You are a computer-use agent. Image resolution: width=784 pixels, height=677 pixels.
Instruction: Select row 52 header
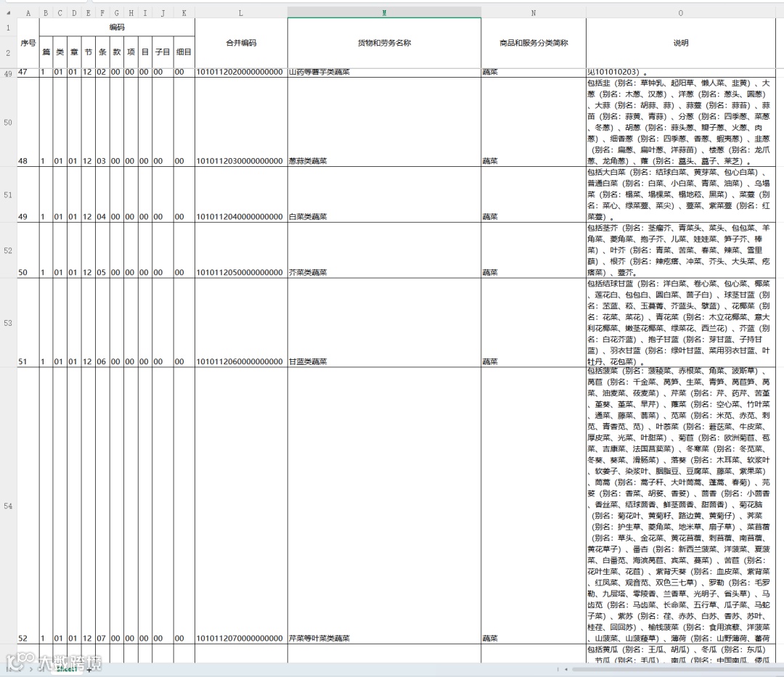click(x=8, y=250)
